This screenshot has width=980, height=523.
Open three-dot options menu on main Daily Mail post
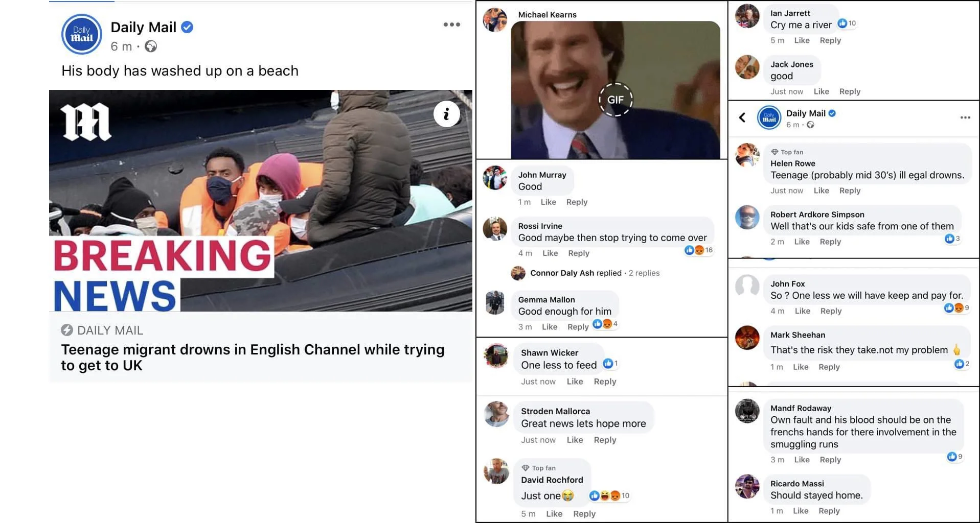pos(451,25)
